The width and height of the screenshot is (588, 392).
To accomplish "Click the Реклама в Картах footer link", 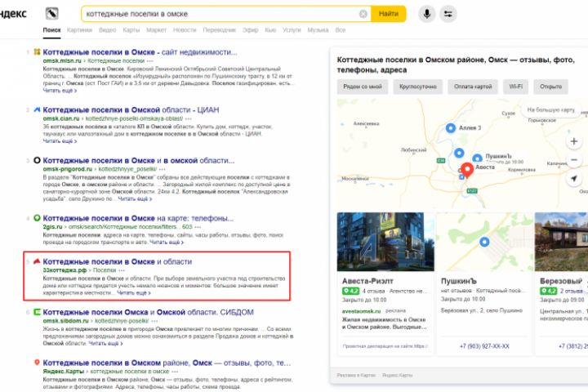I will pos(356,375).
